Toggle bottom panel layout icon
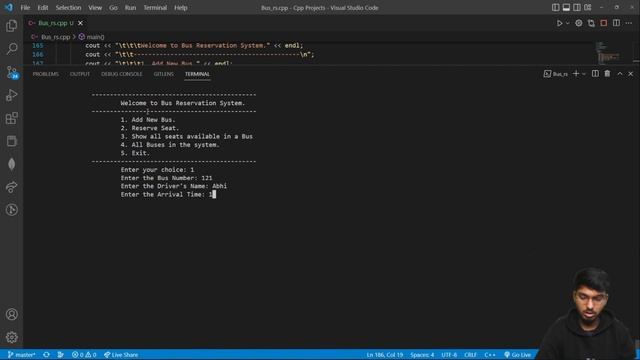The width and height of the screenshot is (640, 360). point(566,7)
